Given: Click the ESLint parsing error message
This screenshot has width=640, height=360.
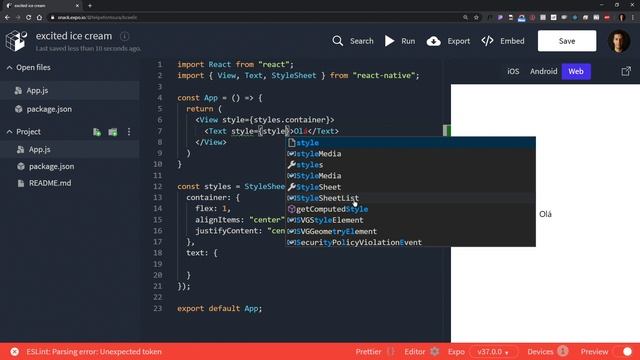Looking at the screenshot, I should pos(94,351).
